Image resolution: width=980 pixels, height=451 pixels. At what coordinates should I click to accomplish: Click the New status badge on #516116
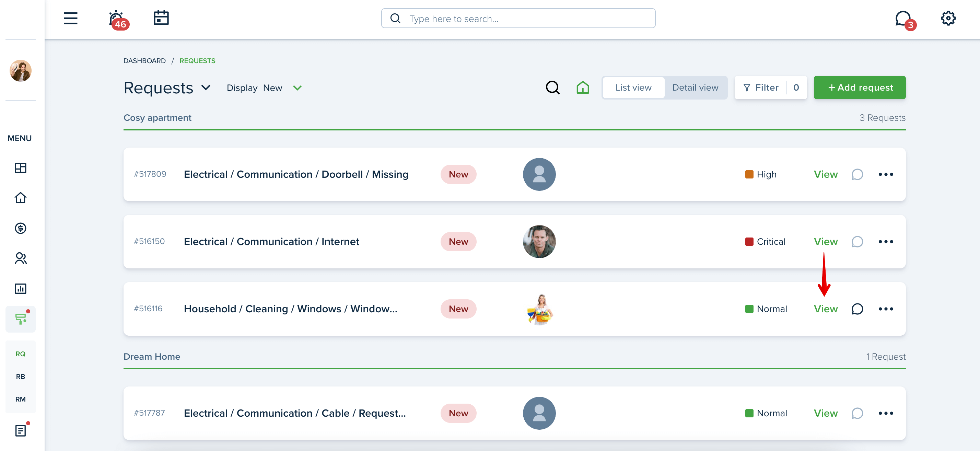[458, 309]
